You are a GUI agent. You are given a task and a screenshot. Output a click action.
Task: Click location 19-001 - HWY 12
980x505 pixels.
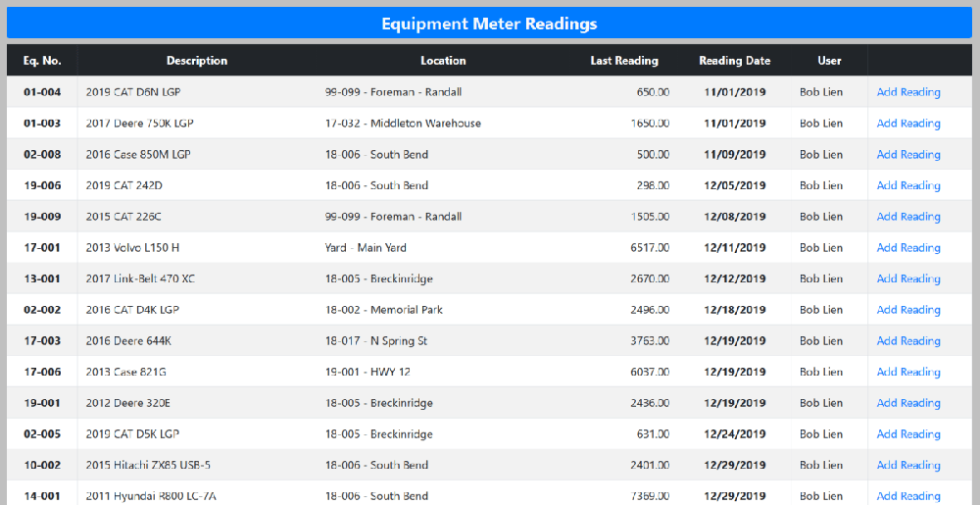click(367, 372)
